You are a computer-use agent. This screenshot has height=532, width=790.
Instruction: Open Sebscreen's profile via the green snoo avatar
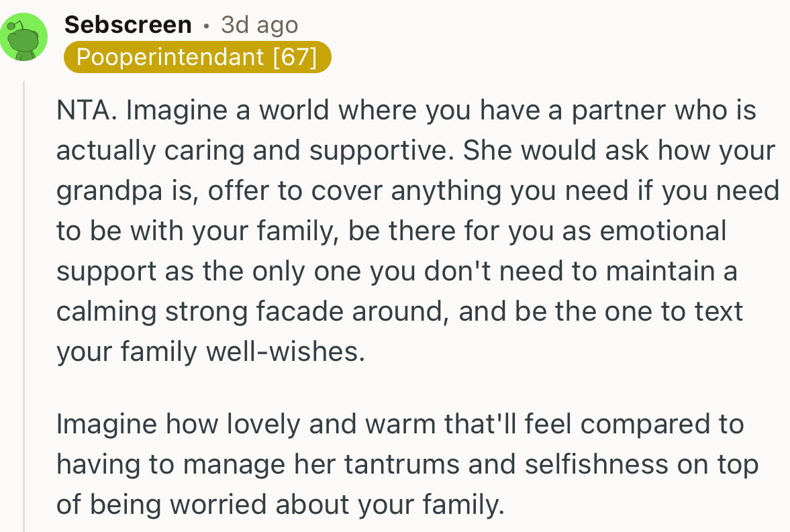point(24,37)
